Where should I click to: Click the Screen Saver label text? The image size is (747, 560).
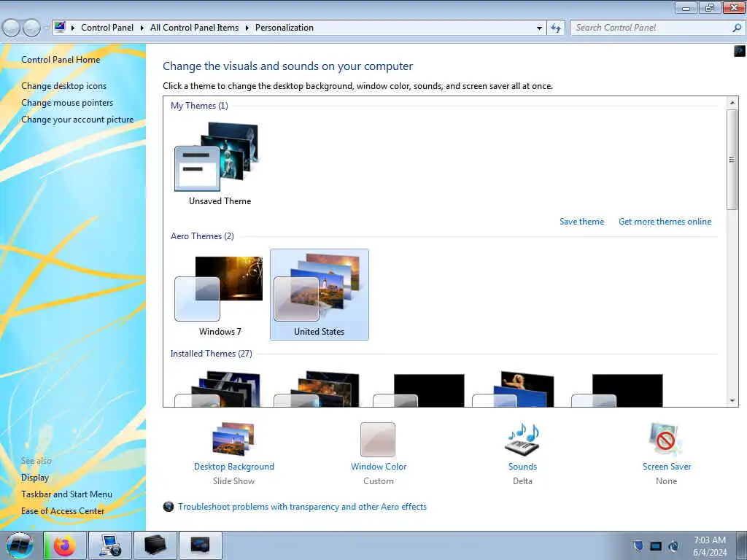(x=667, y=467)
